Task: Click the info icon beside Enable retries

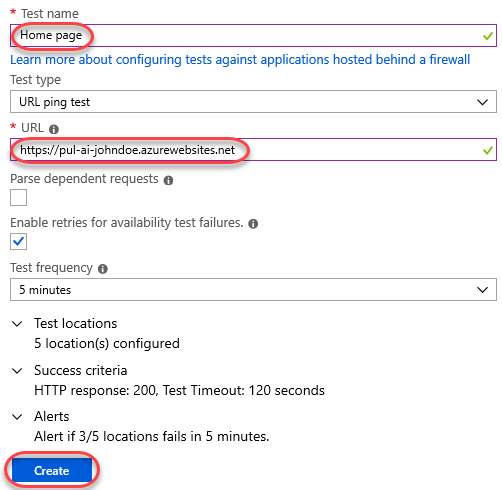Action: (x=253, y=224)
